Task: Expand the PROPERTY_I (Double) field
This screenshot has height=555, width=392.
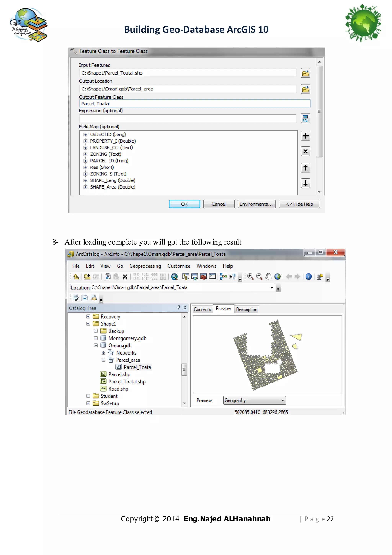Action: [x=85, y=141]
